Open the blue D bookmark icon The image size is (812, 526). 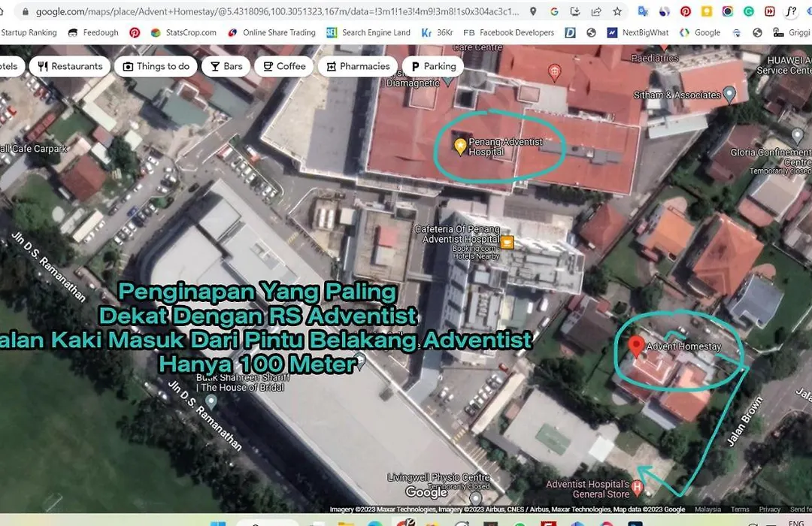570,32
